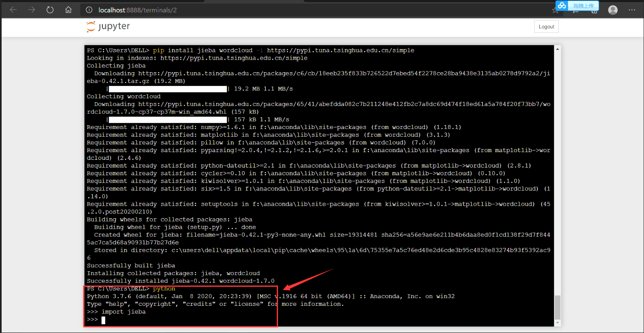The height and width of the screenshot is (333, 644).
Task: Log out using the Logout button
Action: click(546, 27)
